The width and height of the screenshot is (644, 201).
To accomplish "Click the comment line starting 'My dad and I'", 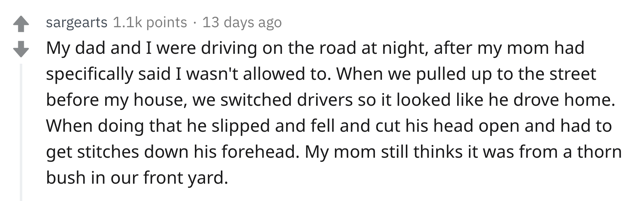I will point(315,48).
